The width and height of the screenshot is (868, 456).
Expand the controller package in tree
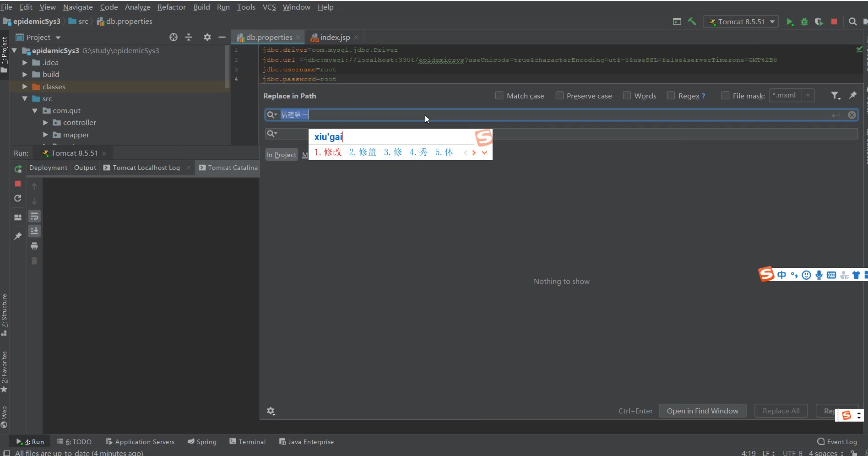click(45, 123)
